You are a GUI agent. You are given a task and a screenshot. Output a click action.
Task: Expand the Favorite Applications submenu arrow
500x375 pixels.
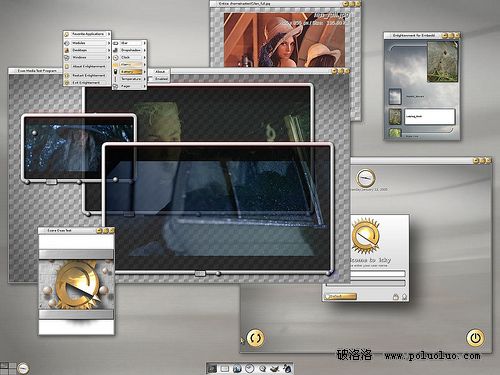108,34
